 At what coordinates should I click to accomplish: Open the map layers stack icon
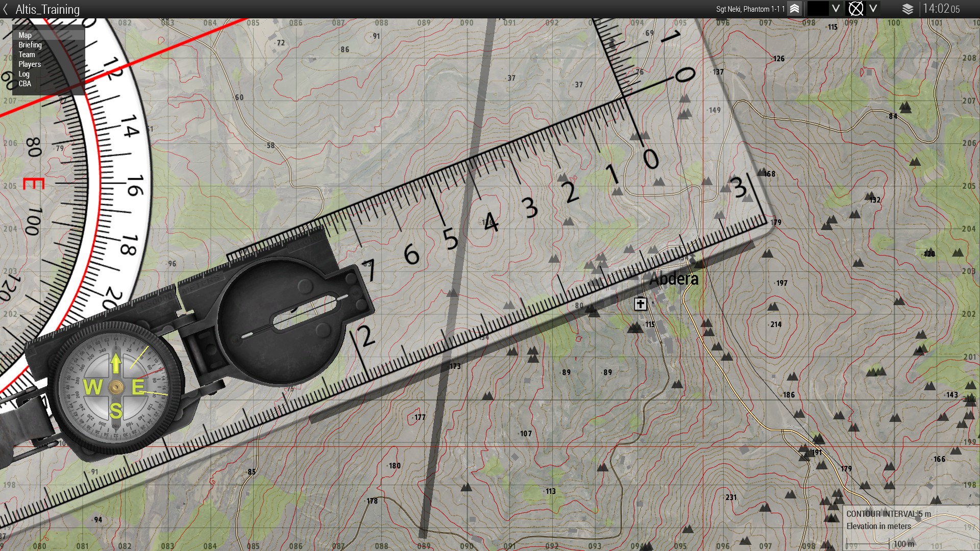[908, 9]
